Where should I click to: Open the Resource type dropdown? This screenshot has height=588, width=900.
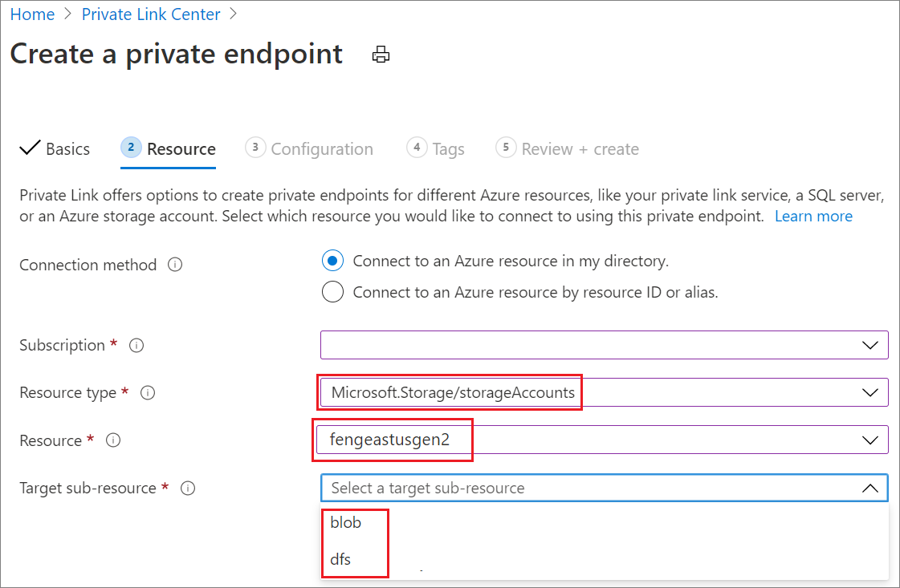point(870,392)
